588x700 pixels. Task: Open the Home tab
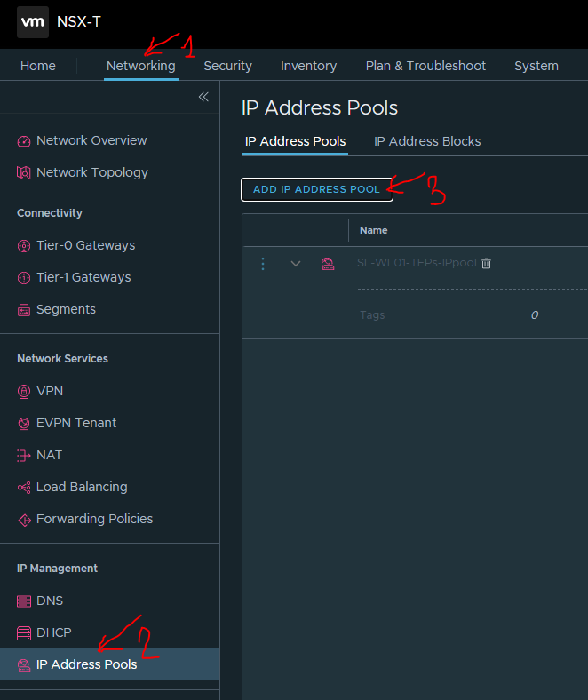click(38, 66)
